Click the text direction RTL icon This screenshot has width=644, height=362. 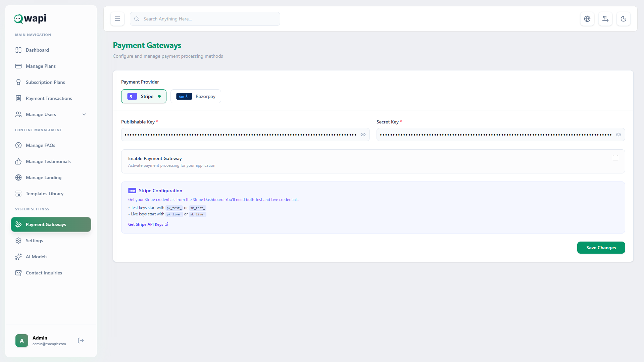[605, 19]
